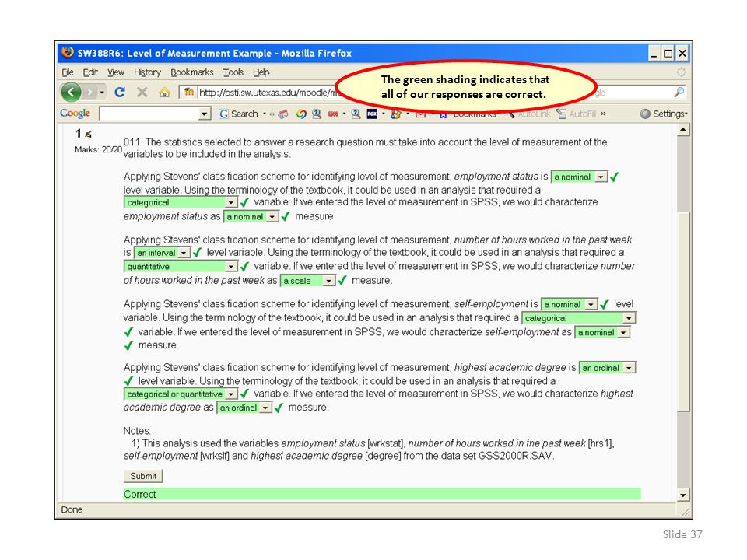Open 'a nominal' dropdown after 'employment status as'

click(251, 217)
